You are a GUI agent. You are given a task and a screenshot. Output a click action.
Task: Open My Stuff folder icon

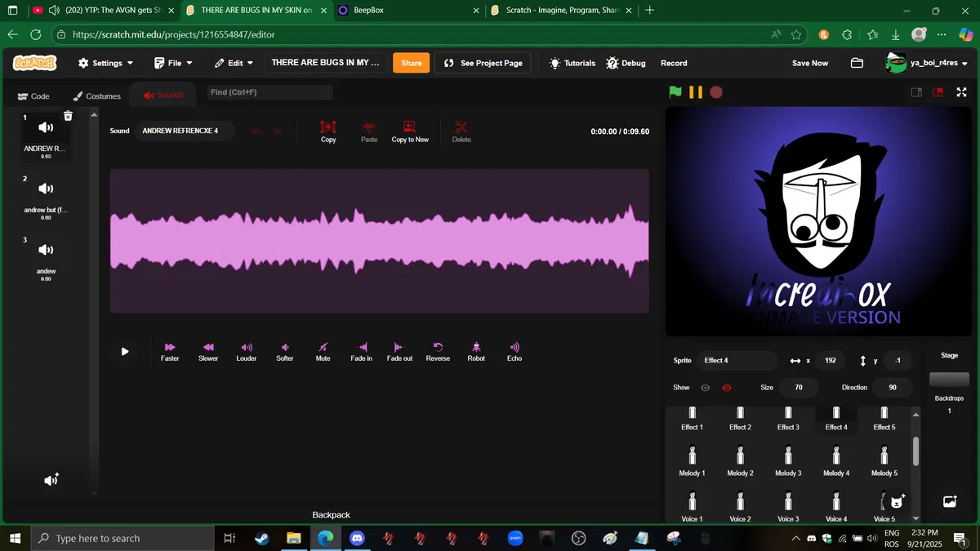[857, 63]
